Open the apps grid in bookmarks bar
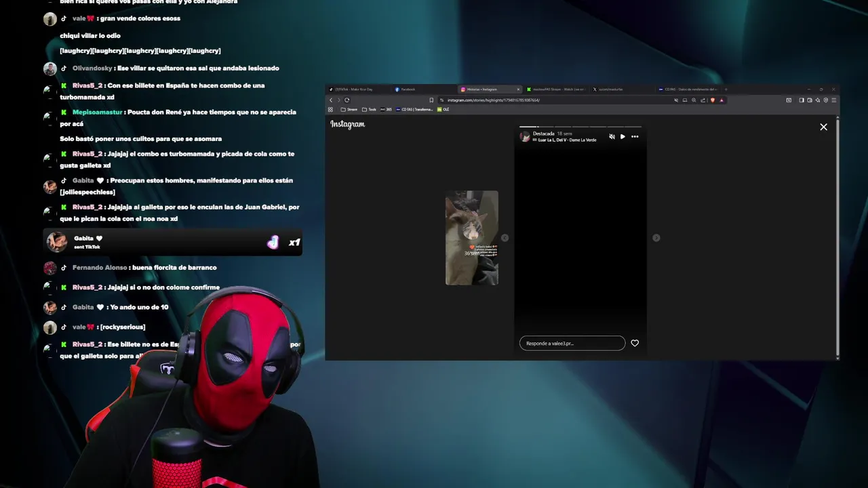Viewport: 868px width, 488px height. [x=330, y=109]
